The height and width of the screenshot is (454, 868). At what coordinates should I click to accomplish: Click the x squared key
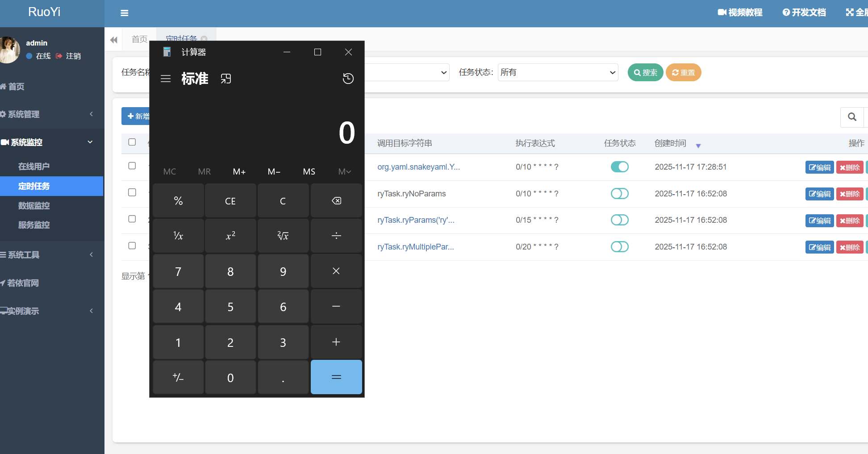click(x=230, y=236)
